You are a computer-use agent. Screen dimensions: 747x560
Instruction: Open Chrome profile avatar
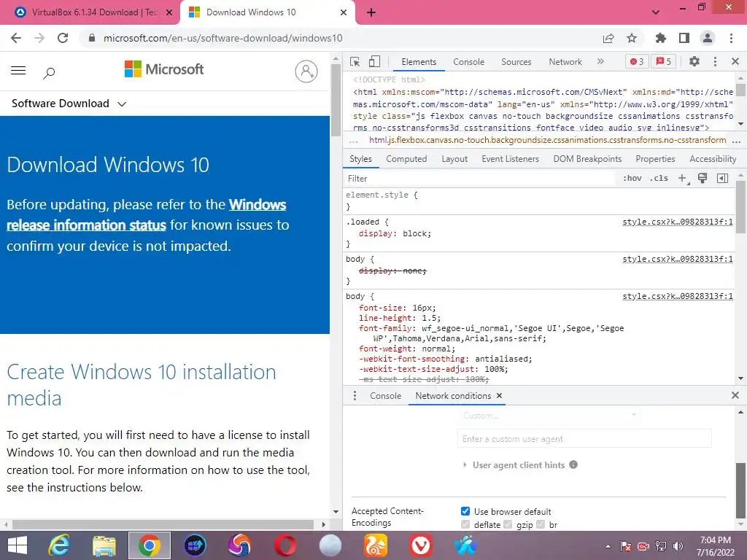(x=708, y=38)
